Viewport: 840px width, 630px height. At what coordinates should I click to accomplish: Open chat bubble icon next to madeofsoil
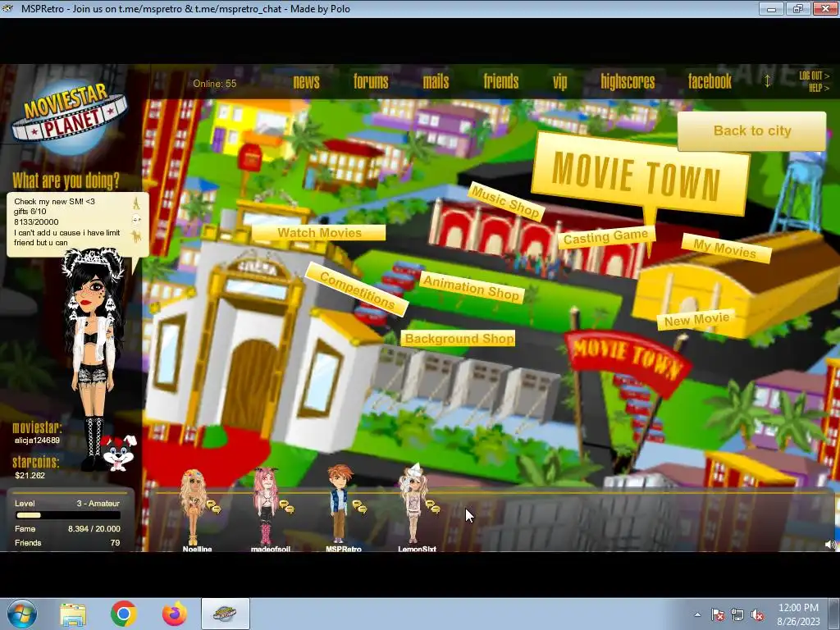click(286, 507)
